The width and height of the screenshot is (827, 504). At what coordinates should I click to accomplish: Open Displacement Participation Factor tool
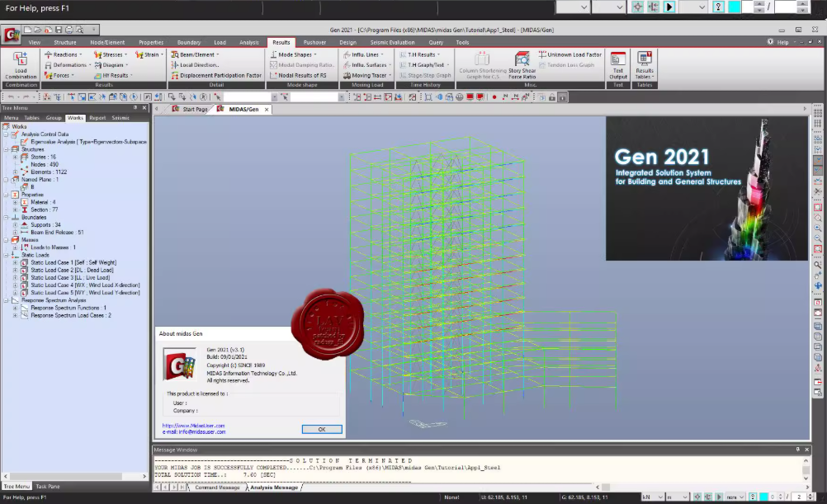coord(216,75)
